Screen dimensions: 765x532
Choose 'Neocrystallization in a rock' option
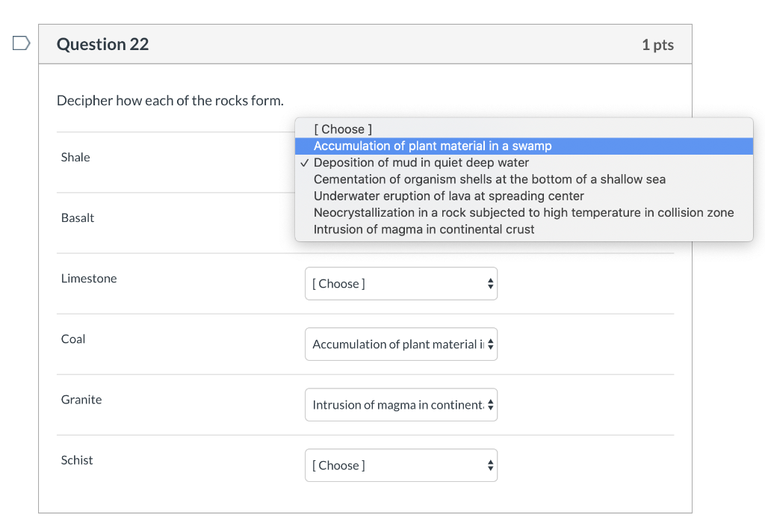pyautogui.click(x=524, y=212)
